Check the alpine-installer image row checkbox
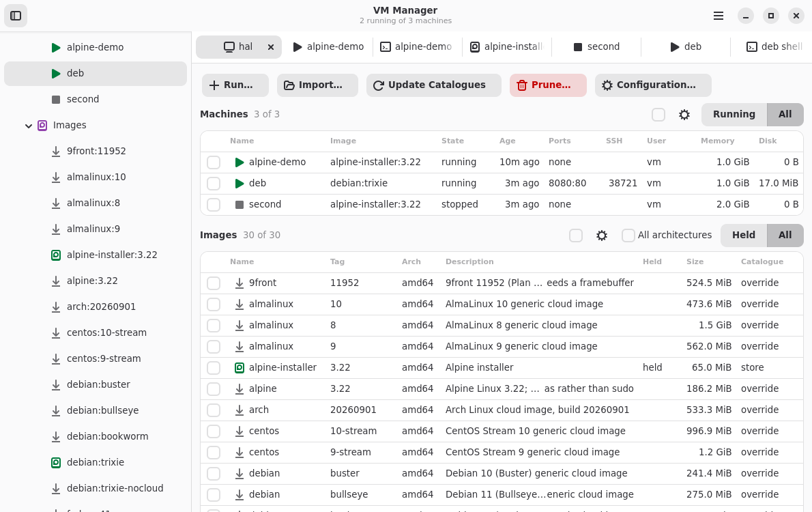The image size is (812, 512). (214, 368)
